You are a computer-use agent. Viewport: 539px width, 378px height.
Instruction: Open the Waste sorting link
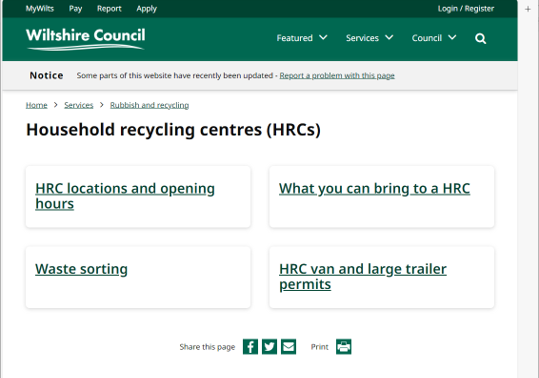coord(81,269)
